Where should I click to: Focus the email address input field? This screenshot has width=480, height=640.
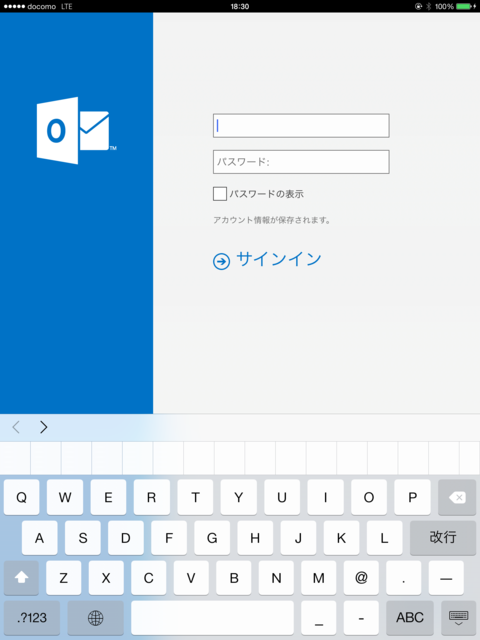tap(301, 126)
